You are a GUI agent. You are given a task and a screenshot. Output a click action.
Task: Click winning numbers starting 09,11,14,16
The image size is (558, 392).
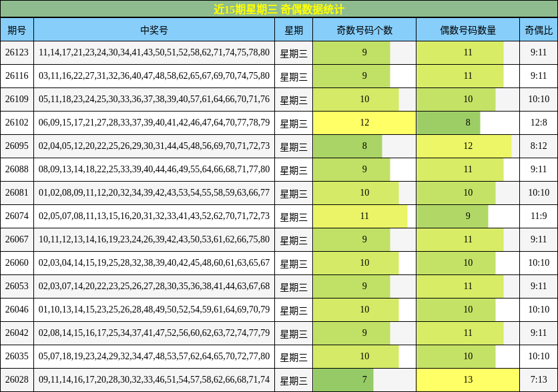(x=154, y=379)
